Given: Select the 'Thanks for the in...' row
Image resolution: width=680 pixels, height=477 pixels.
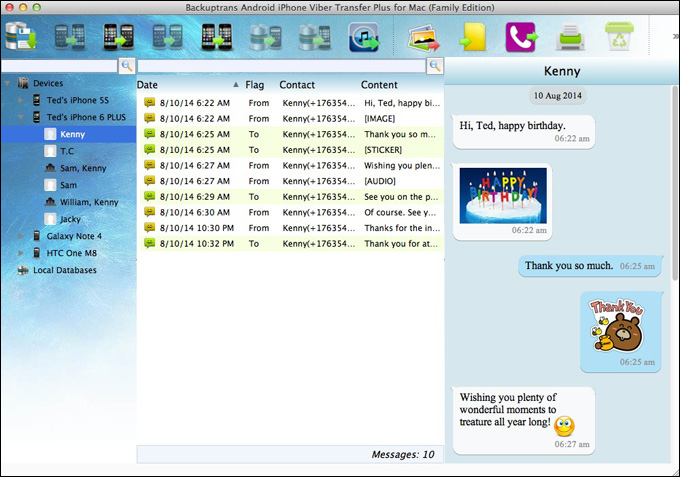Looking at the screenshot, I should 291,228.
